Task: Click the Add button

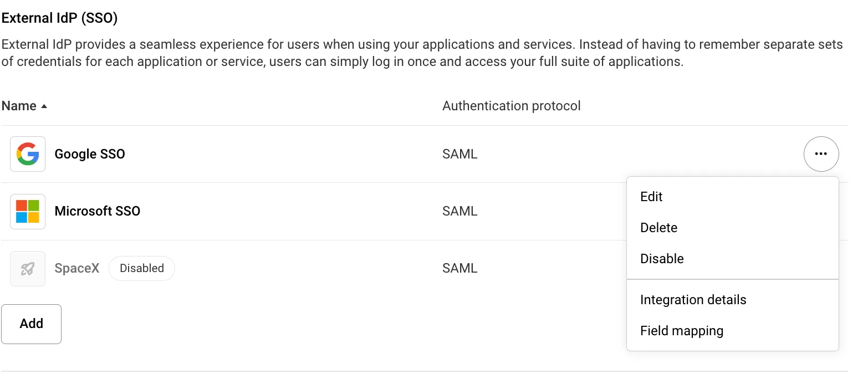Action: point(31,324)
